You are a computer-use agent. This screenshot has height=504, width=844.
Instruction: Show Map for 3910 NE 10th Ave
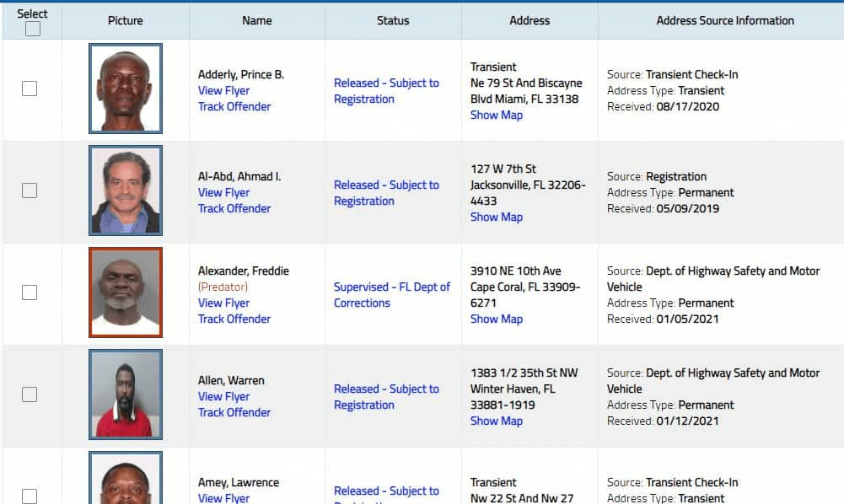(x=496, y=319)
